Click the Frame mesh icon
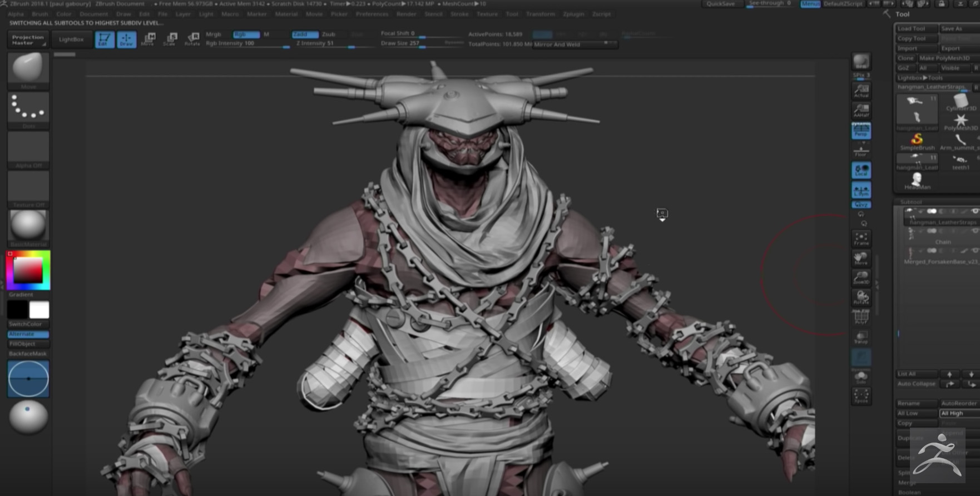 [x=861, y=239]
